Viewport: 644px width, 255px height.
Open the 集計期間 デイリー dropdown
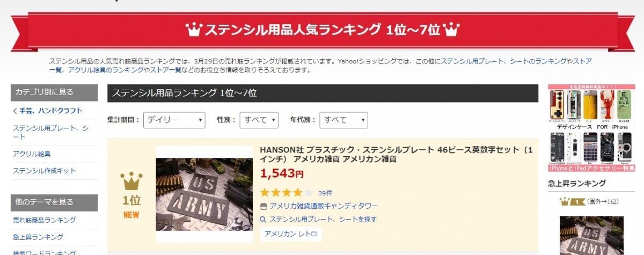click(174, 120)
